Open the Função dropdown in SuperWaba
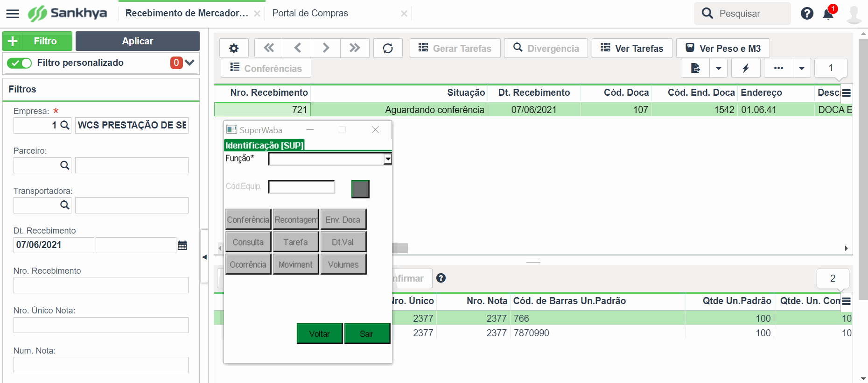This screenshot has height=383, width=868. [387, 159]
